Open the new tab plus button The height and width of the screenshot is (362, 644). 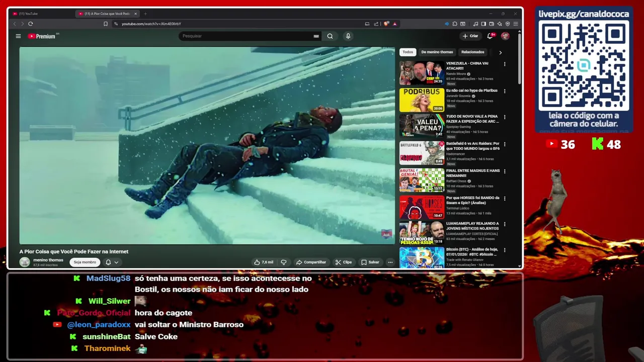point(145,14)
